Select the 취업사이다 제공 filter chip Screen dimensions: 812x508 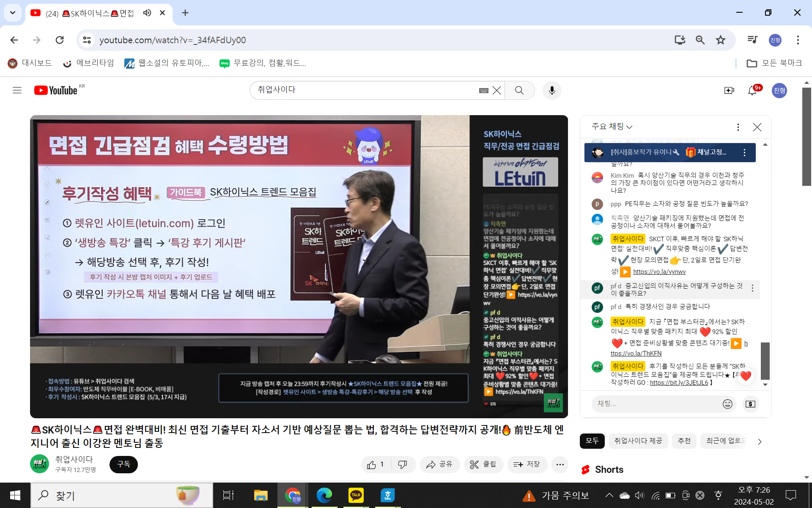638,441
